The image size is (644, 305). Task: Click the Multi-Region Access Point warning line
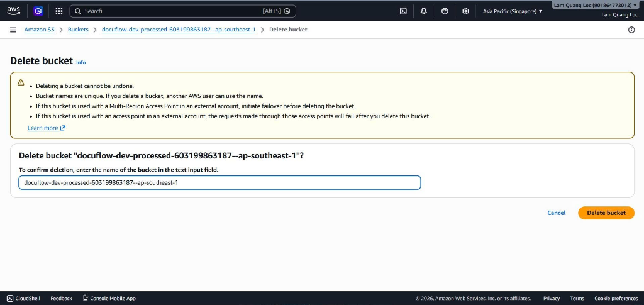196,106
